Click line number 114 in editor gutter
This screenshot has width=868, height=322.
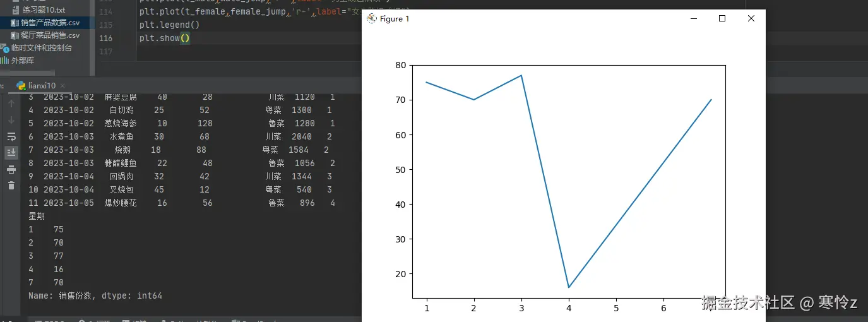point(106,12)
